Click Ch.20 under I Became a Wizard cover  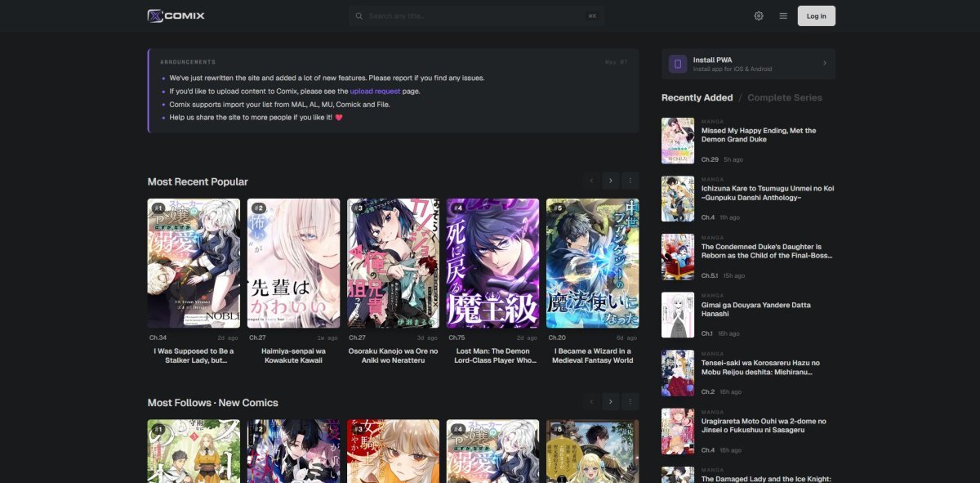click(x=557, y=338)
